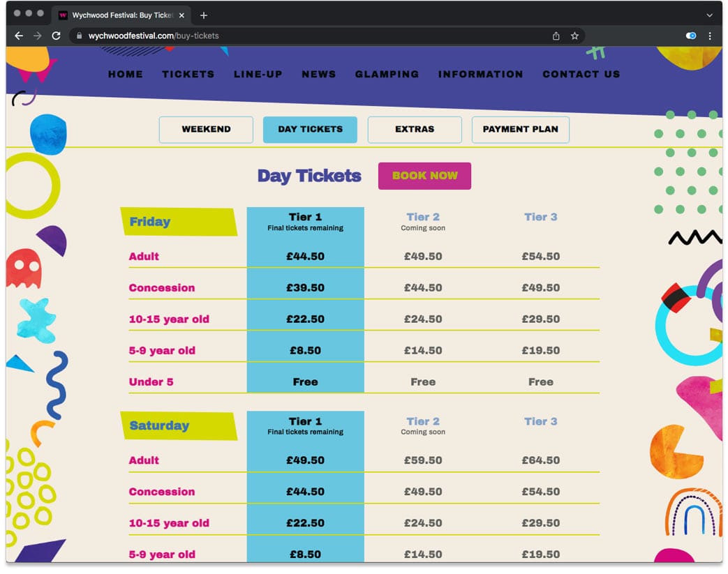Click Saturday 5-9 year old row label

click(x=162, y=554)
